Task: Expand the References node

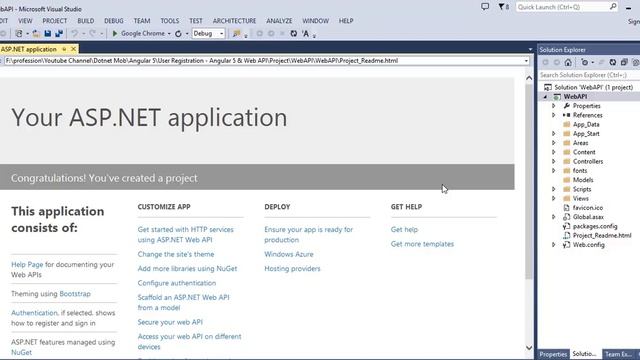Action: coord(554,115)
